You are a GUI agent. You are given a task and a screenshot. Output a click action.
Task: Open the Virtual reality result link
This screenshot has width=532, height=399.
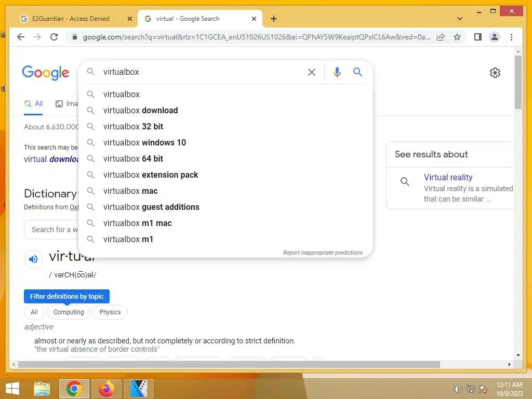pyautogui.click(x=448, y=177)
